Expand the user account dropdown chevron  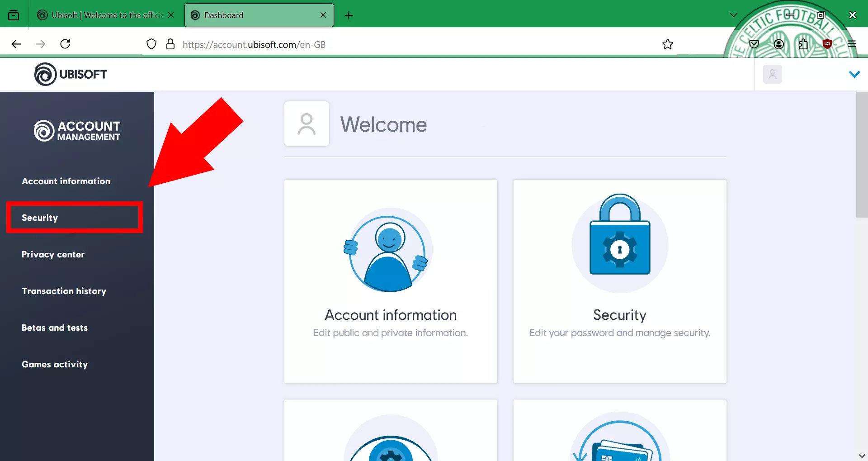[854, 74]
